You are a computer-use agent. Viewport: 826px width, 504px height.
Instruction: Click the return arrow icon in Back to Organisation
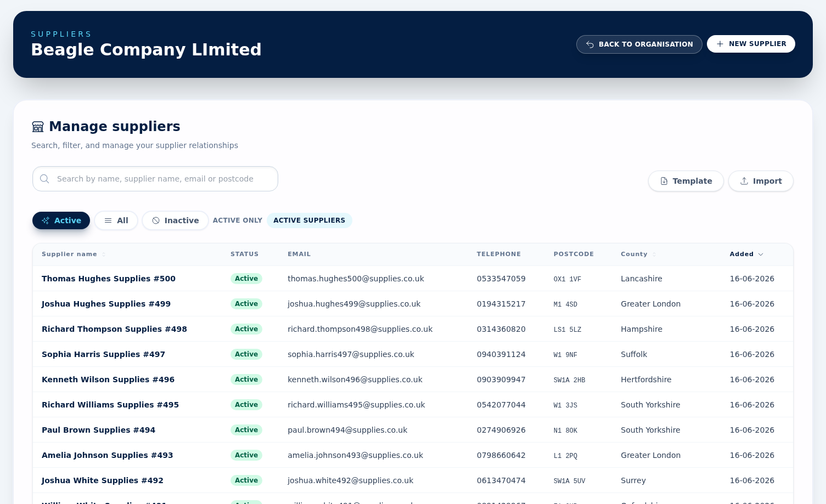590,44
